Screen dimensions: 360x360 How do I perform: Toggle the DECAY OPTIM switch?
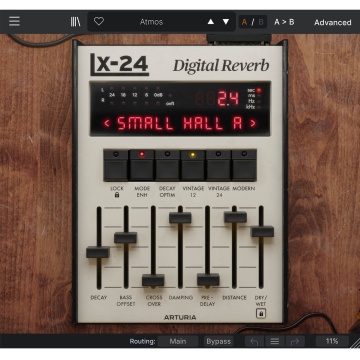tap(167, 165)
